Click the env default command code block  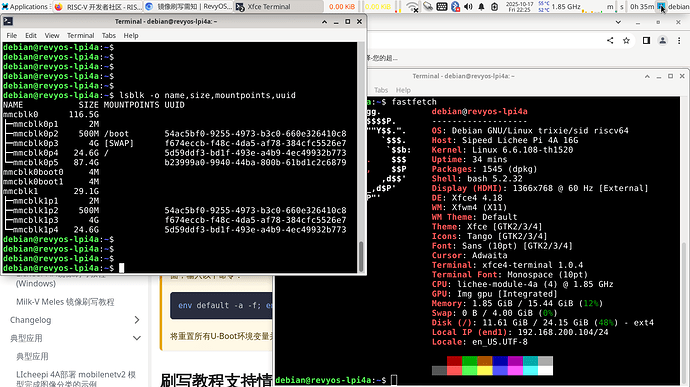coord(221,305)
